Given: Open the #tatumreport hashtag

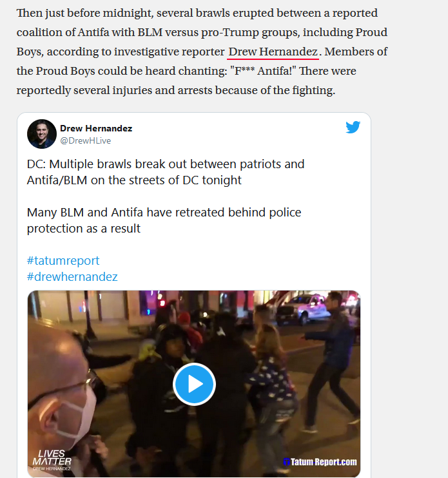Looking at the screenshot, I should click(63, 261).
